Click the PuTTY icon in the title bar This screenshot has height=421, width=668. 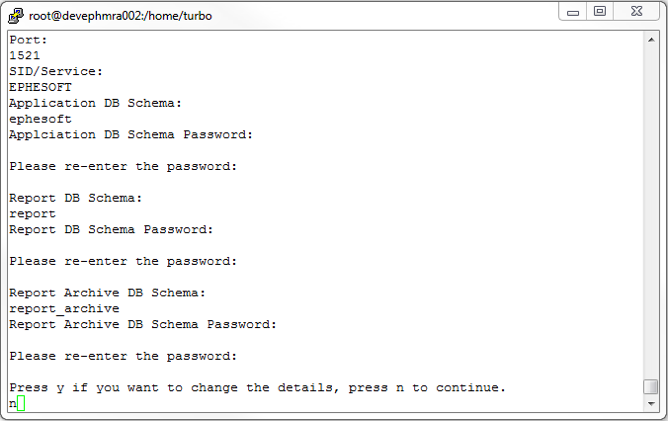click(16, 15)
